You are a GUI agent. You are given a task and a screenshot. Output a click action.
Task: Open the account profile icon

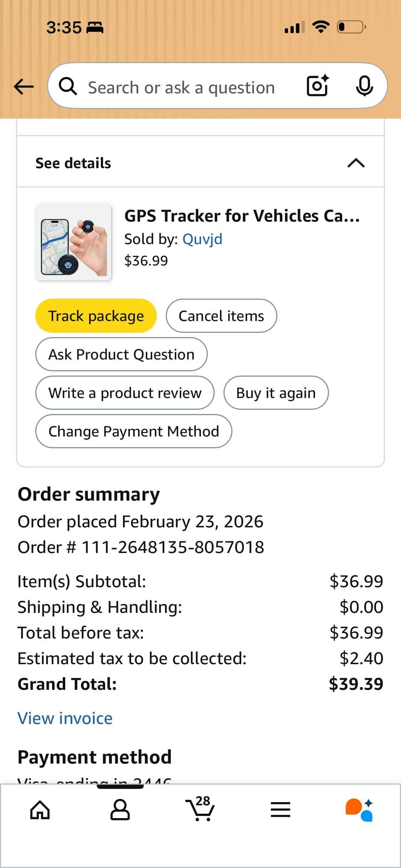120,810
